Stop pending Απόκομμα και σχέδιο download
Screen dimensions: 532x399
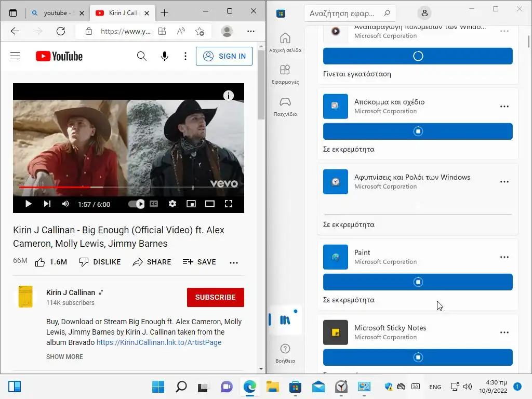point(418,131)
